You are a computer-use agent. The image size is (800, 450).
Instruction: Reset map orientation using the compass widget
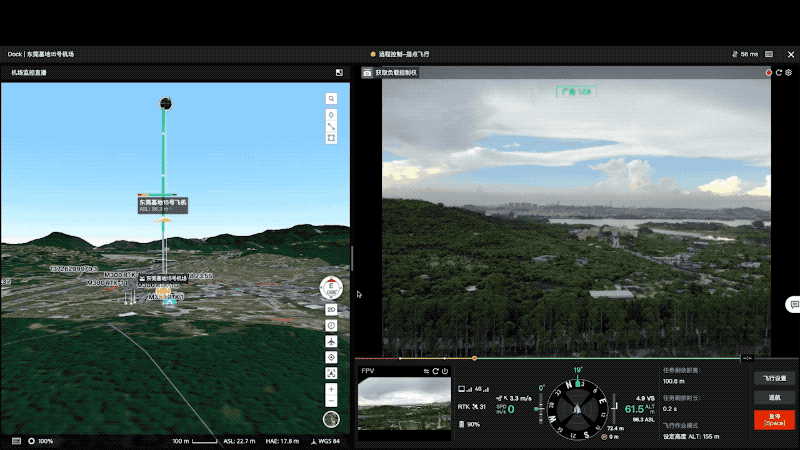coord(331,287)
